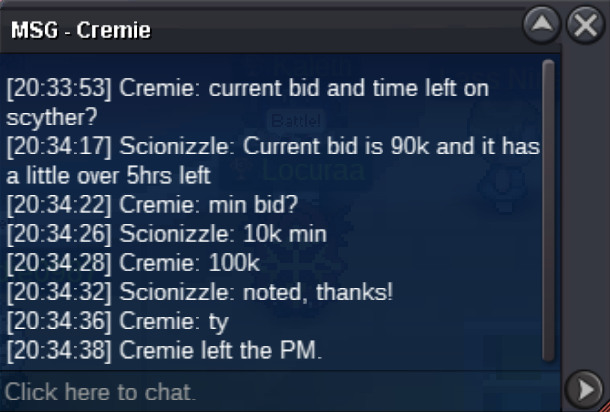The width and height of the screenshot is (610, 412).
Task: Select Cremie's '100k' bid message
Action: point(133,263)
